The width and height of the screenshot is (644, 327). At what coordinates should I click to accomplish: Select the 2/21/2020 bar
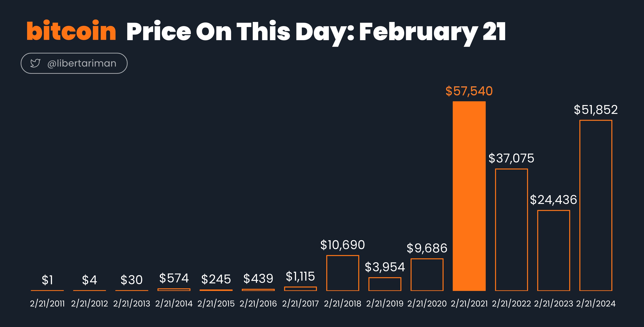(427, 275)
